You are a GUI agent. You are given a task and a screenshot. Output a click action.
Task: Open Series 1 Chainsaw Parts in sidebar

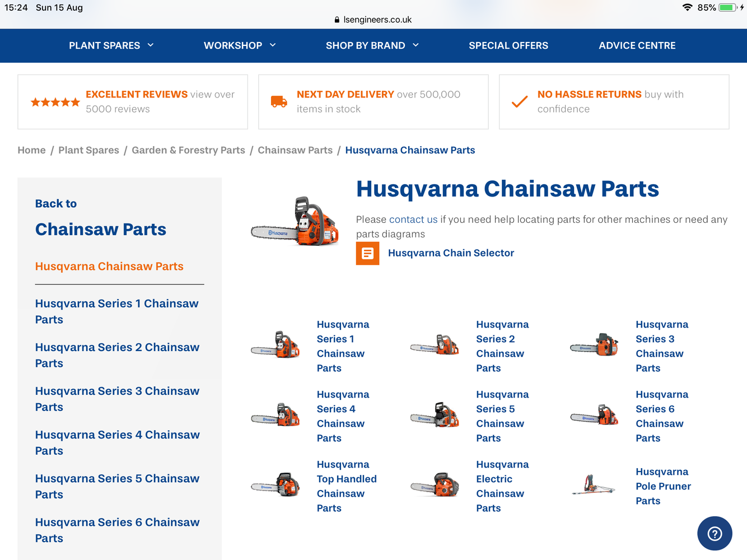[117, 311]
